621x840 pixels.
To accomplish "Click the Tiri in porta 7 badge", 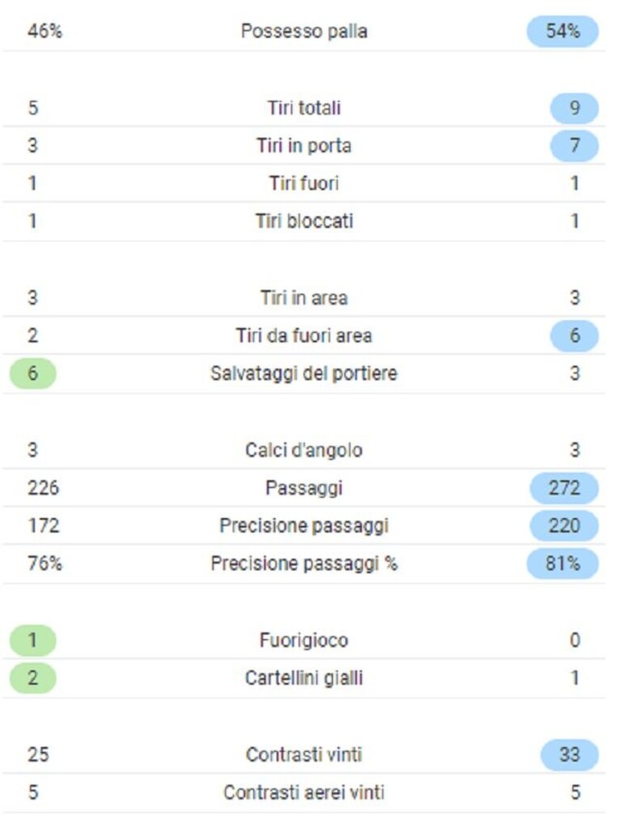I will click(574, 145).
